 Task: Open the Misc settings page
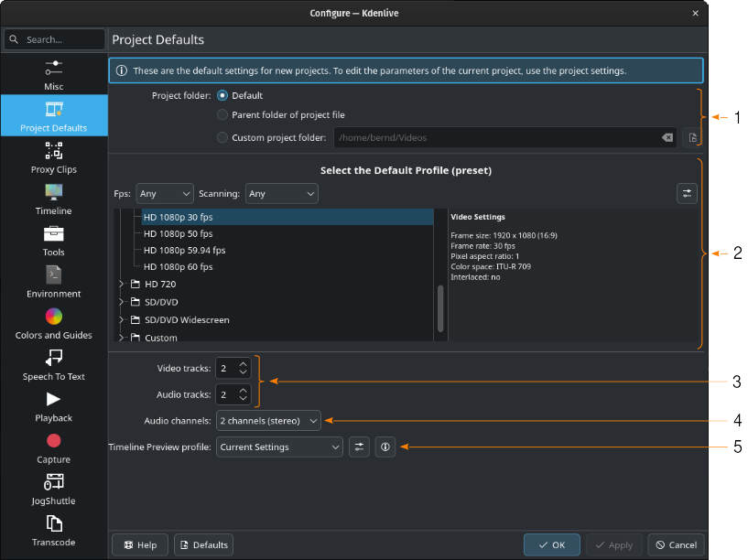coord(53,75)
